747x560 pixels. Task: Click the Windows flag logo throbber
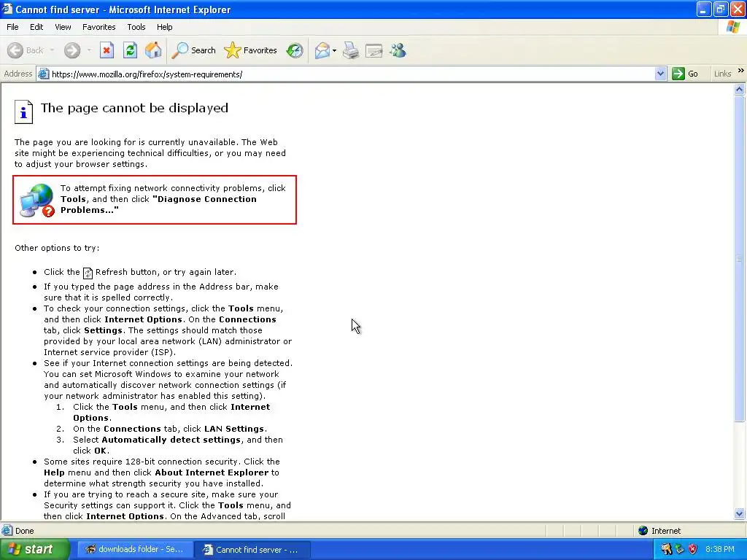[x=734, y=27]
